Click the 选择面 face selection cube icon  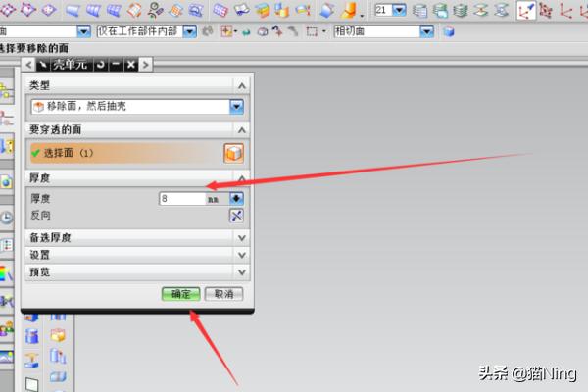(x=232, y=153)
